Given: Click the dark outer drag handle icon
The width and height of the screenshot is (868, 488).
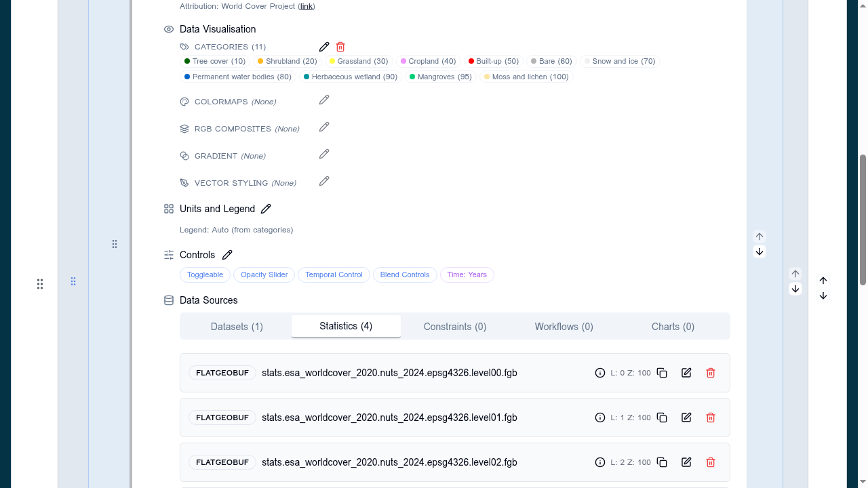Looking at the screenshot, I should click(40, 284).
